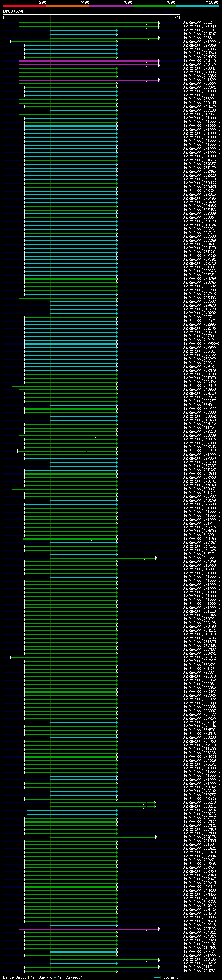Click the red 20% identity legend bar
Image resolution: width=222 pixels, height=980 pixels.
pyautogui.click(x=25, y=6)
